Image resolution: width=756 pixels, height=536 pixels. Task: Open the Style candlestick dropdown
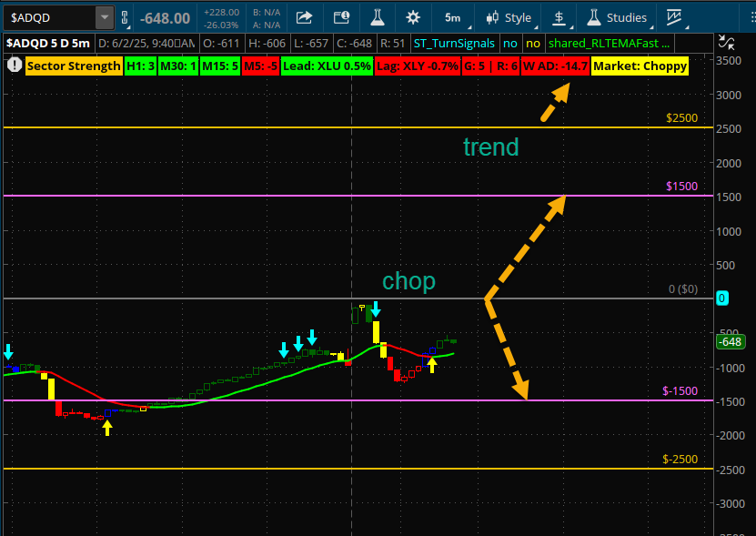pyautogui.click(x=509, y=17)
